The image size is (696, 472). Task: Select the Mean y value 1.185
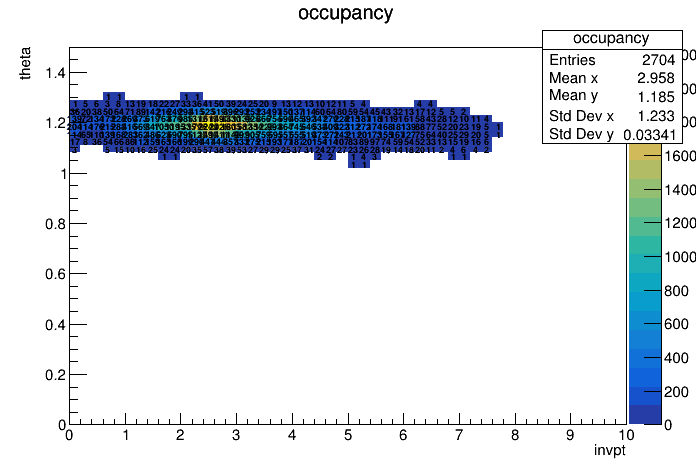[656, 97]
